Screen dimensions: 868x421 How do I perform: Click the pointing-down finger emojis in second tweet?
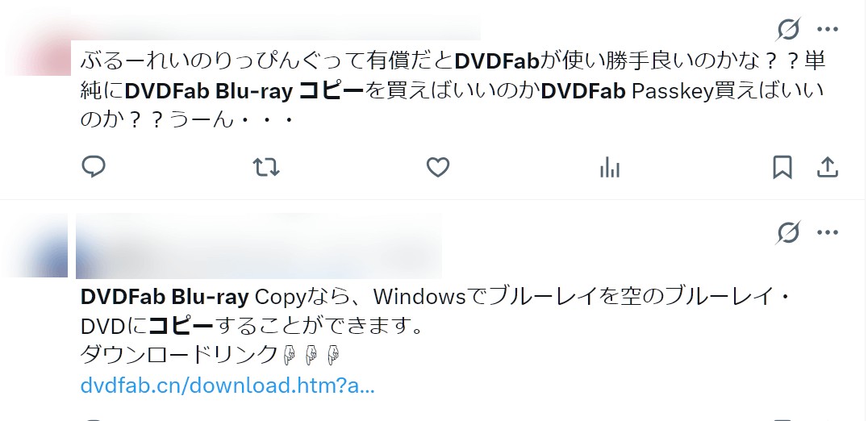coord(311,355)
